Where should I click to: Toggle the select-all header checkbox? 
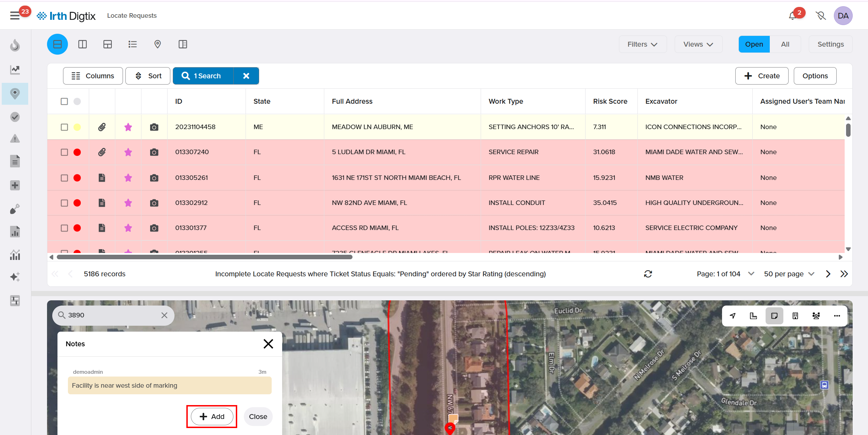point(64,101)
